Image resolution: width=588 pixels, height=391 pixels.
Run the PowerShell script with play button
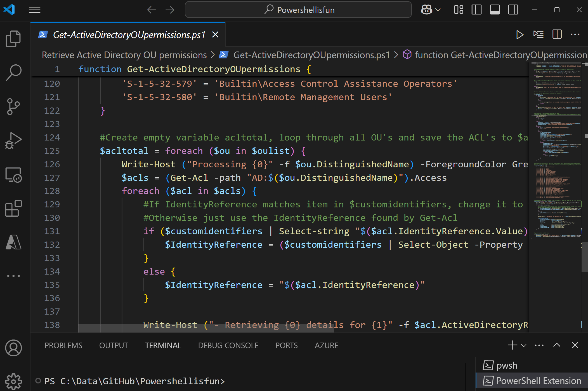[519, 35]
